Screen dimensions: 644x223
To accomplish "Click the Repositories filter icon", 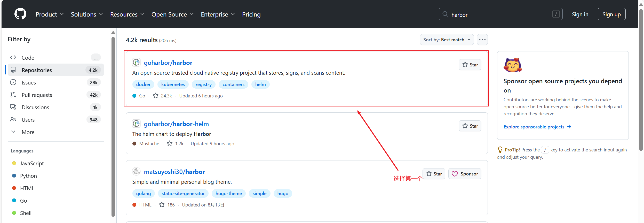I will click(x=13, y=70).
